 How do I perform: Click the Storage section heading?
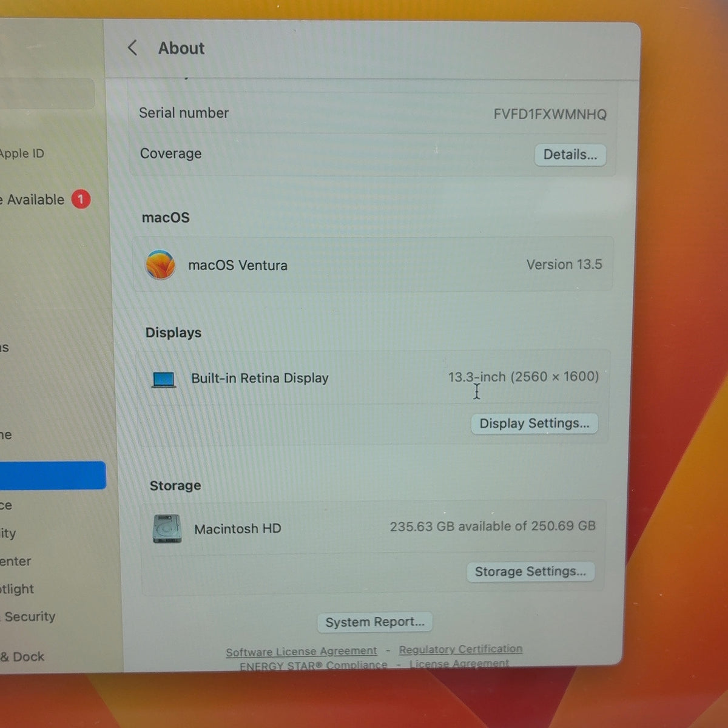click(x=175, y=485)
